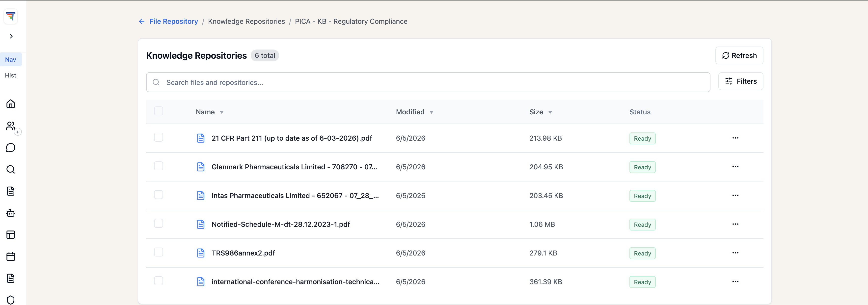Open the document icon below sidebar search
This screenshot has height=305, width=868.
[x=11, y=191]
